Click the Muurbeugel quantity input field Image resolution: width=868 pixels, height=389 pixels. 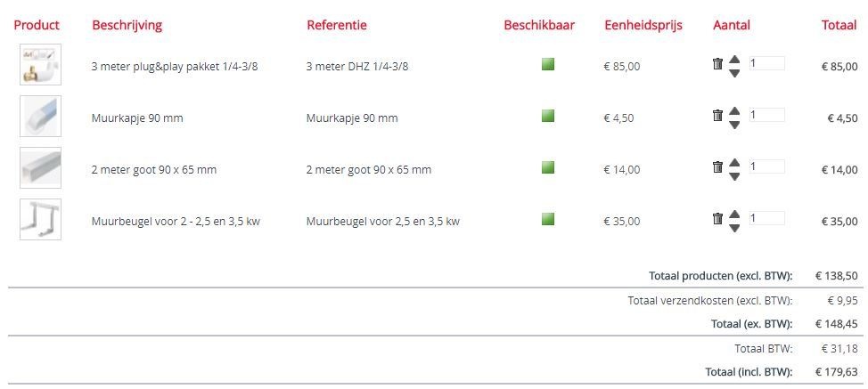point(766,218)
